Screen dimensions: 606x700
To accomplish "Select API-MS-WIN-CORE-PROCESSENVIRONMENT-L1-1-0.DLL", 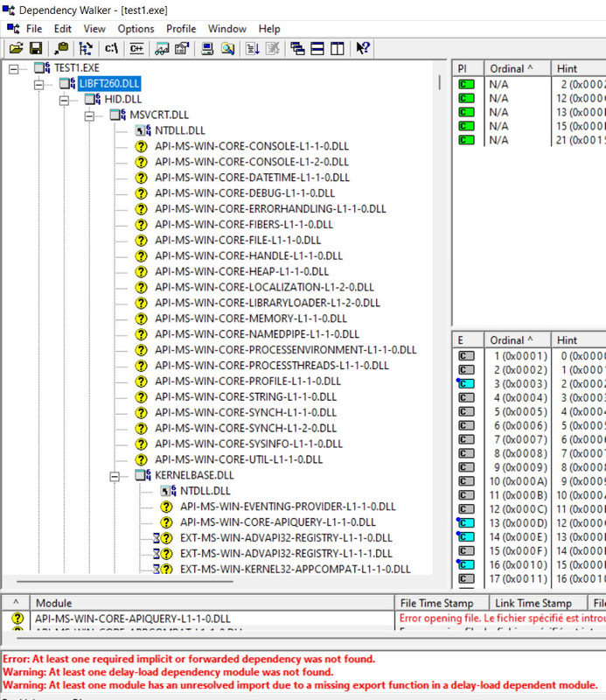I will pyautogui.click(x=286, y=349).
